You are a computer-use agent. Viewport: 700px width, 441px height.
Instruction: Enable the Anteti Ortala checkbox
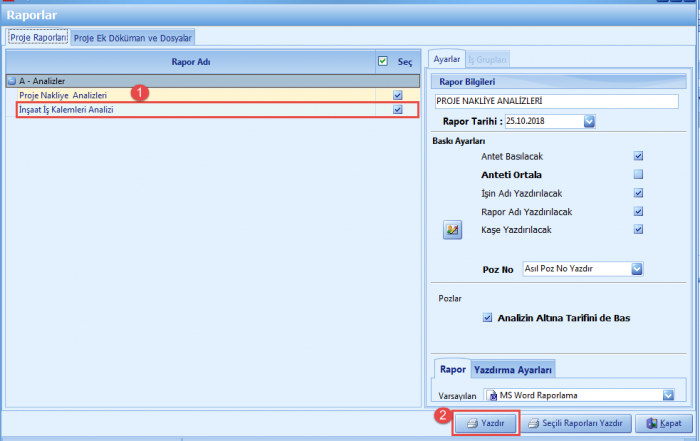638,174
